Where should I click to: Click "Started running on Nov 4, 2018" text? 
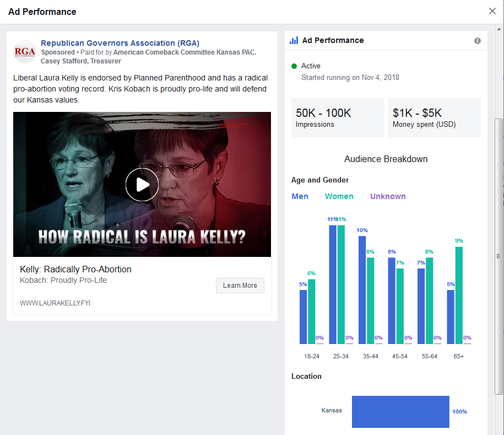pos(350,78)
